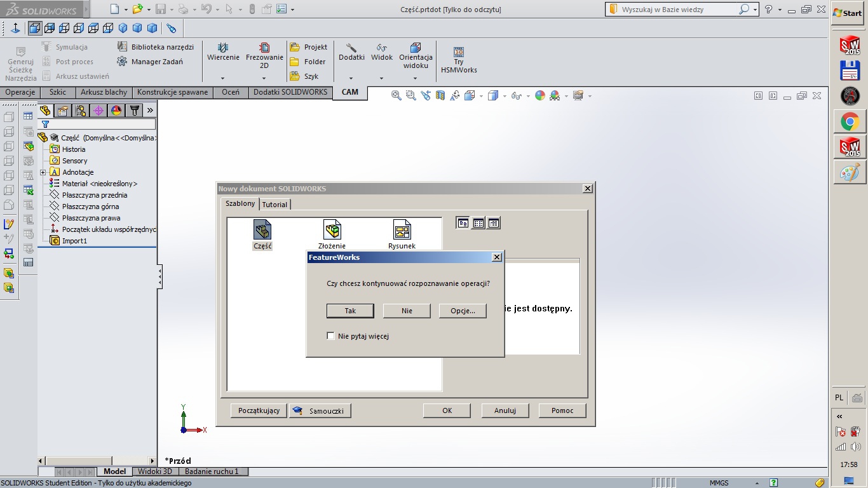Viewport: 868px width, 488px height.
Task: Click the MMGS units in the status bar
Action: click(719, 483)
